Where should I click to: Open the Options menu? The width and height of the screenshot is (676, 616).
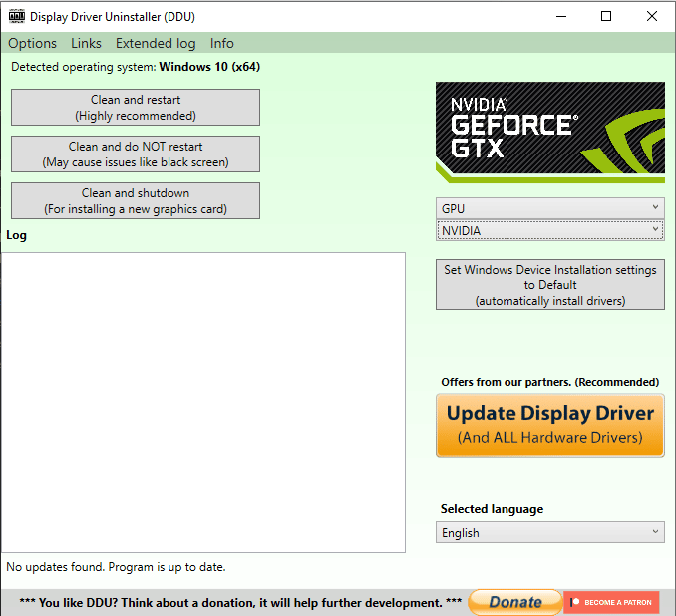32,43
